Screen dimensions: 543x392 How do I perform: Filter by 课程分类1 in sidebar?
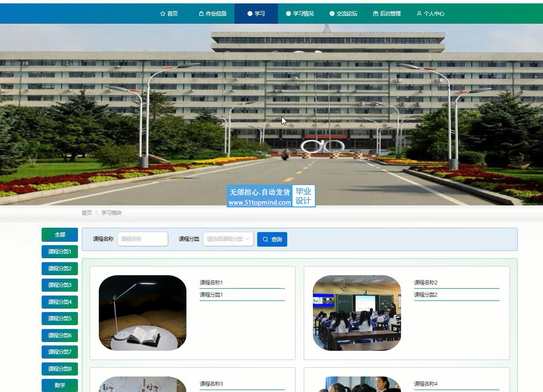tap(60, 251)
